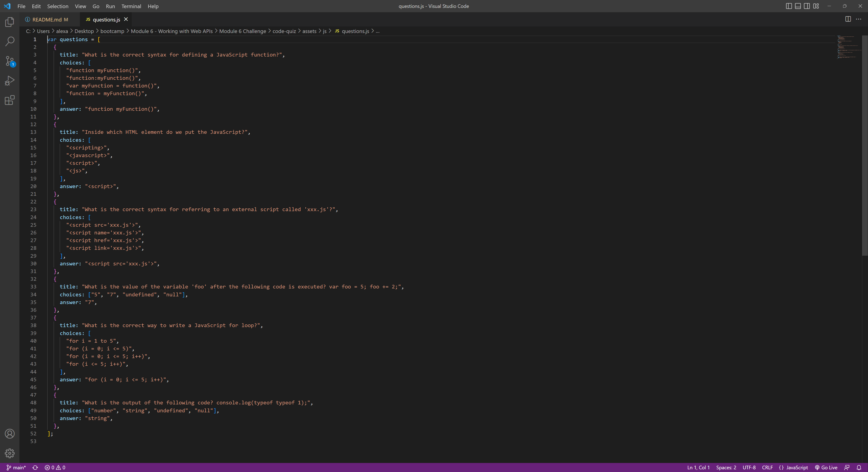Toggle the Primary Side Bar

[788, 6]
